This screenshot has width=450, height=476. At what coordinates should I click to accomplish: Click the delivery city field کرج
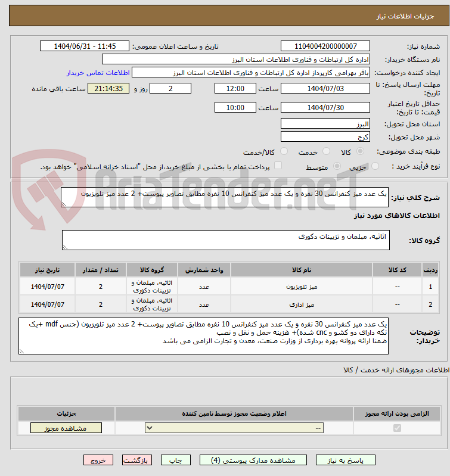pyautogui.click(x=325, y=136)
